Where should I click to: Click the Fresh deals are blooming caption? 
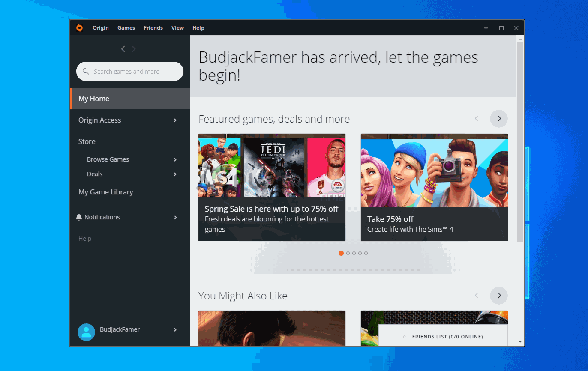267,224
